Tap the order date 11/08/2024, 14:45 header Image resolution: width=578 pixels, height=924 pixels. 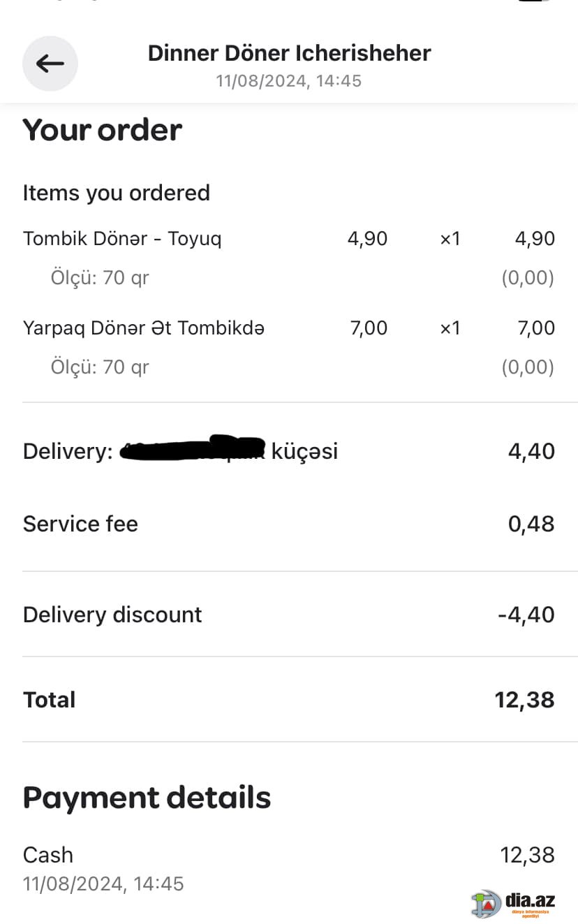(289, 81)
